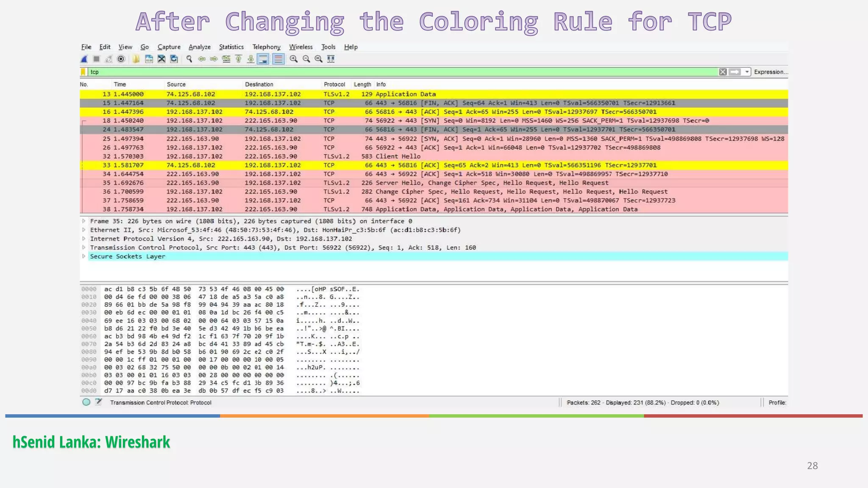The height and width of the screenshot is (488, 868).
Task: Reset packet text to normal size
Action: click(x=318, y=59)
